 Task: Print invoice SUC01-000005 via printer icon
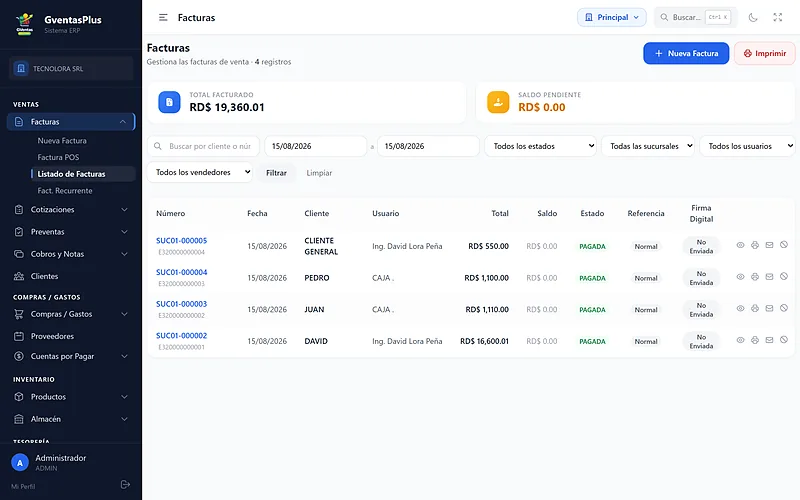pos(755,245)
